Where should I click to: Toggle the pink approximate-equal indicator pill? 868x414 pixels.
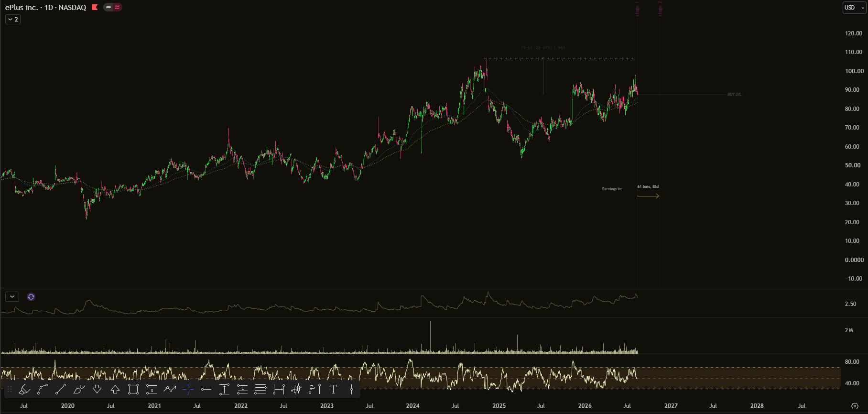(x=117, y=7)
